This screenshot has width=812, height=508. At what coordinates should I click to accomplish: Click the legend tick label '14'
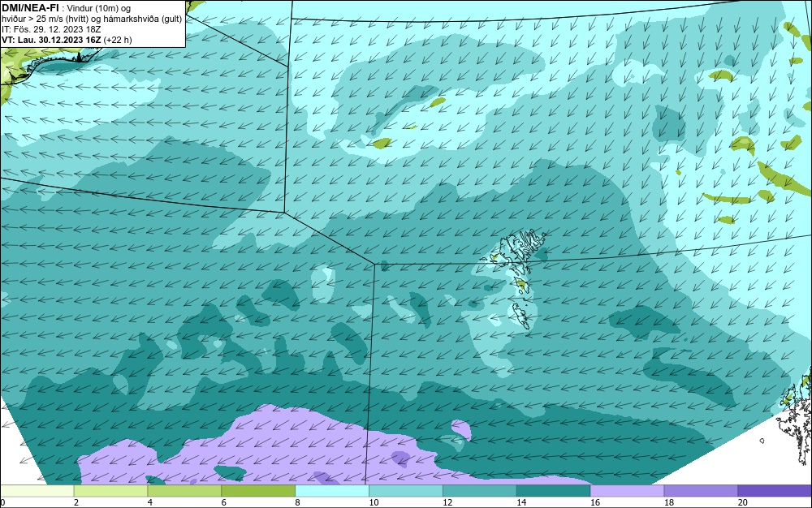pyautogui.click(x=521, y=502)
